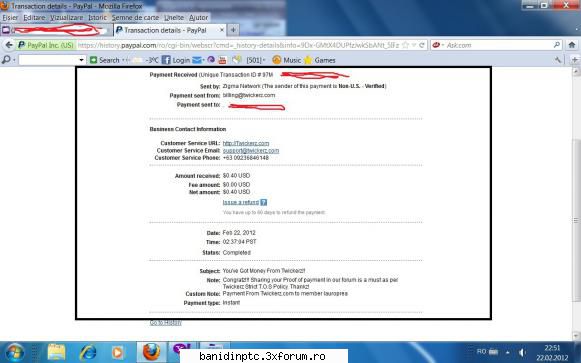Open the Semne de carte menu
The height and width of the screenshot is (363, 581).
pyautogui.click(x=135, y=18)
